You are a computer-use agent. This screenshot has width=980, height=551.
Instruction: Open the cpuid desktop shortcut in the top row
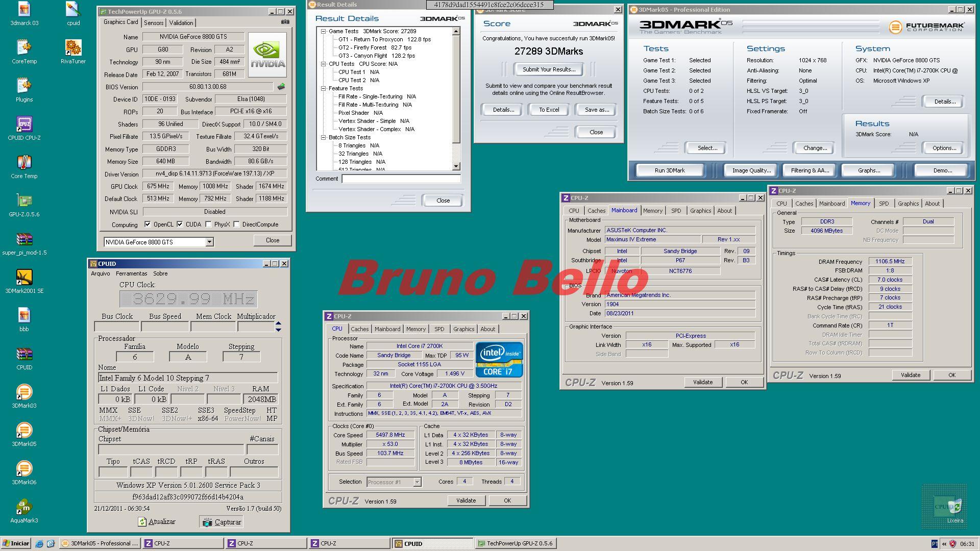coord(73,13)
